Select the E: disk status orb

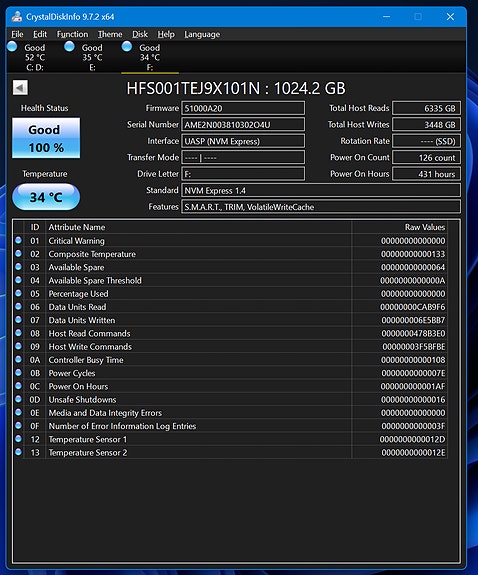coord(69,47)
